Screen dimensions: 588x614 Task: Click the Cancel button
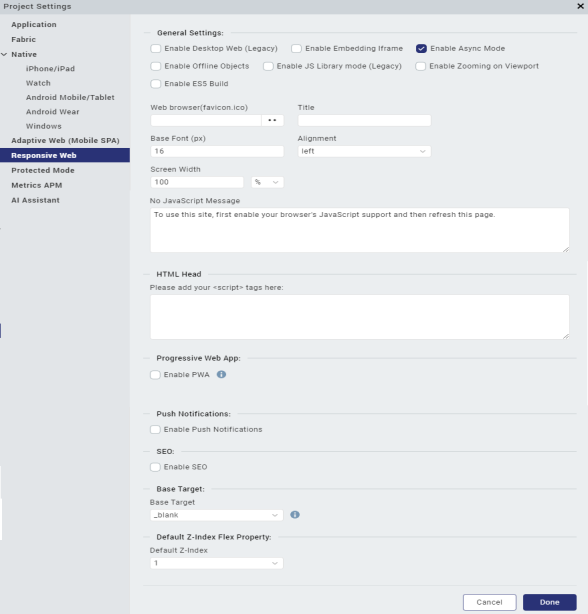click(x=489, y=602)
